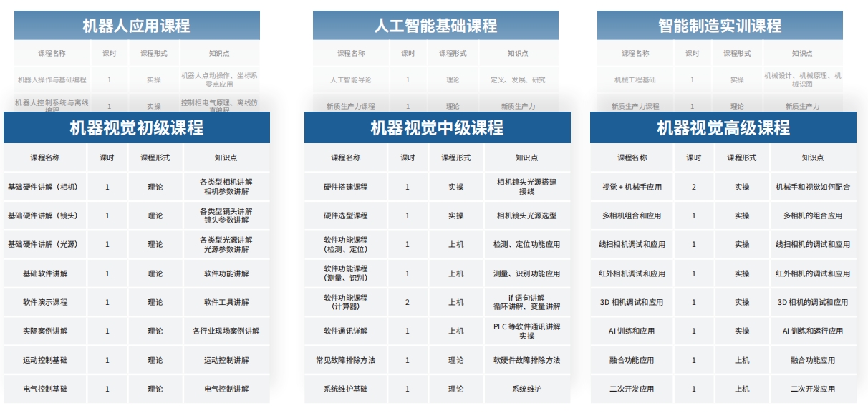This screenshot has width=868, height=413.
Task: Click the 人工智能导论 course name cell
Action: pyautogui.click(x=350, y=80)
